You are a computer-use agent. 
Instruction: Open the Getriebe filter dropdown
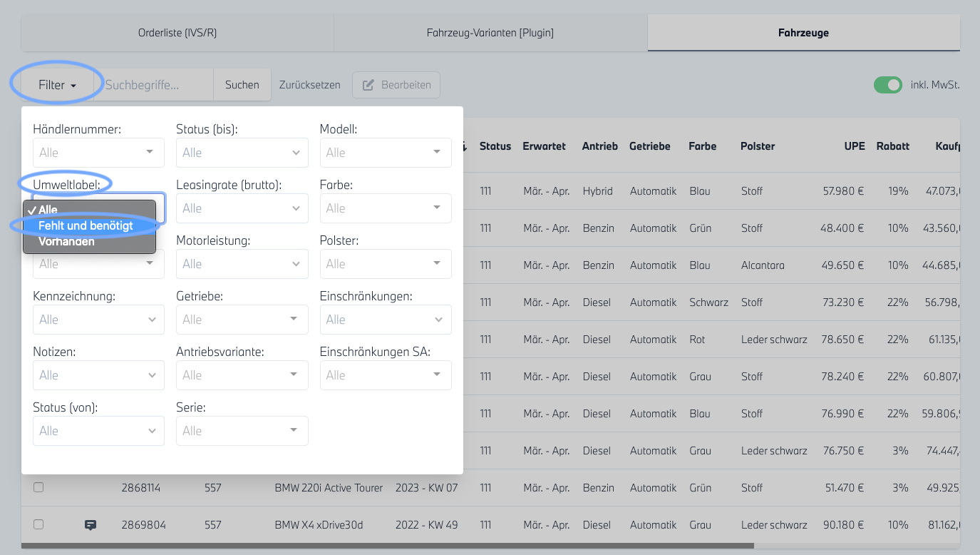point(242,320)
